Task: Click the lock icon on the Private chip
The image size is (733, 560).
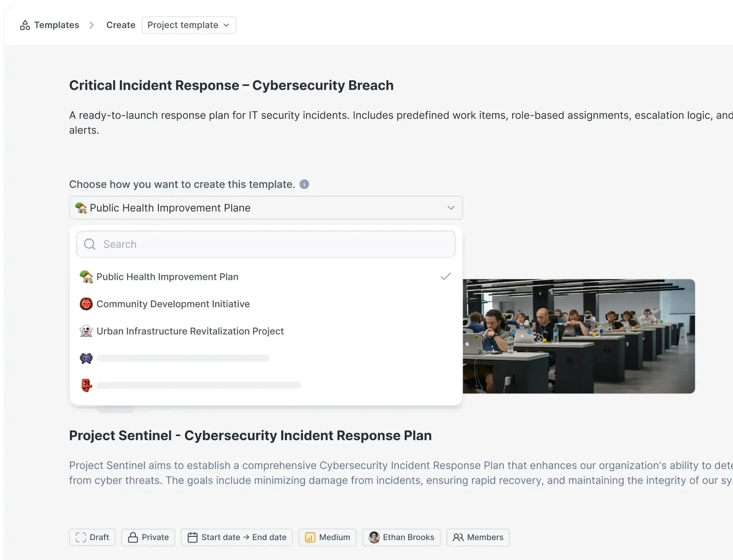Action: (x=132, y=537)
